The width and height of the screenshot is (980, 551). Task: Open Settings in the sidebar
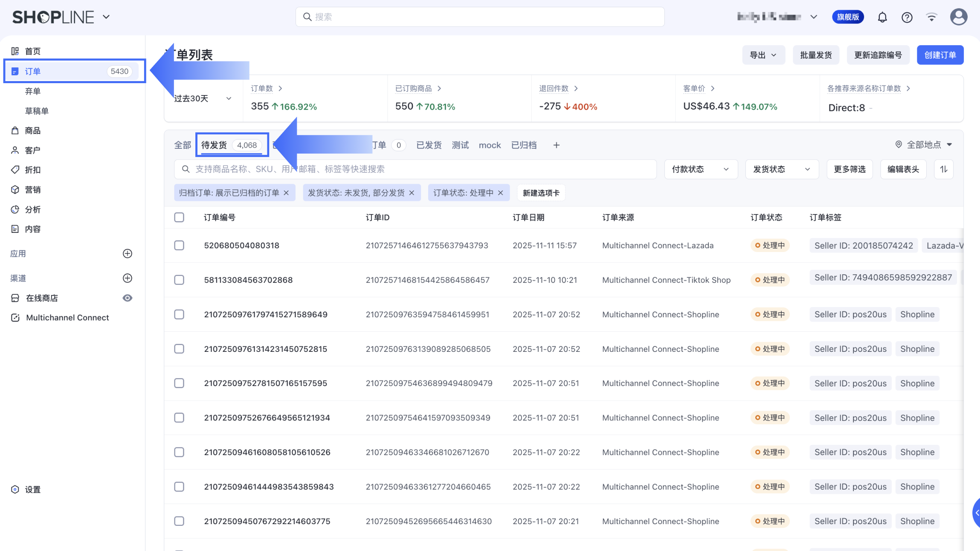32,490
